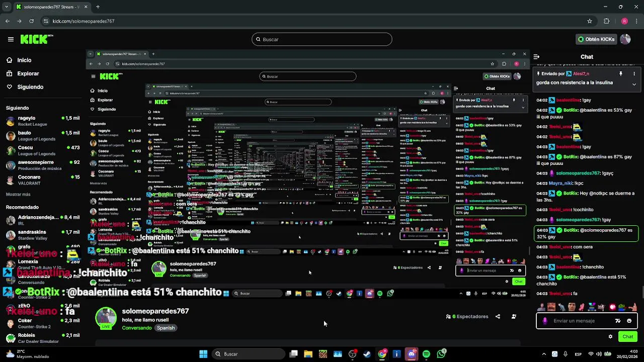Go back in Chrome browser

[8, 21]
